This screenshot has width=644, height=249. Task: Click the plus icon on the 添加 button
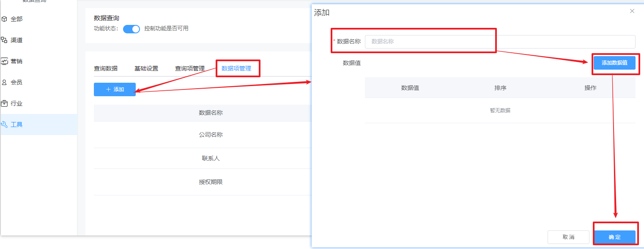(109, 89)
